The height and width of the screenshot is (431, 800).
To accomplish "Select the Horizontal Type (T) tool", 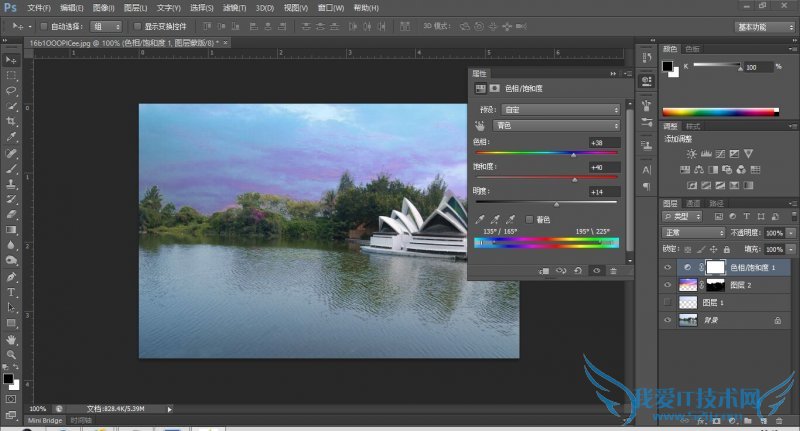I will tap(12, 292).
